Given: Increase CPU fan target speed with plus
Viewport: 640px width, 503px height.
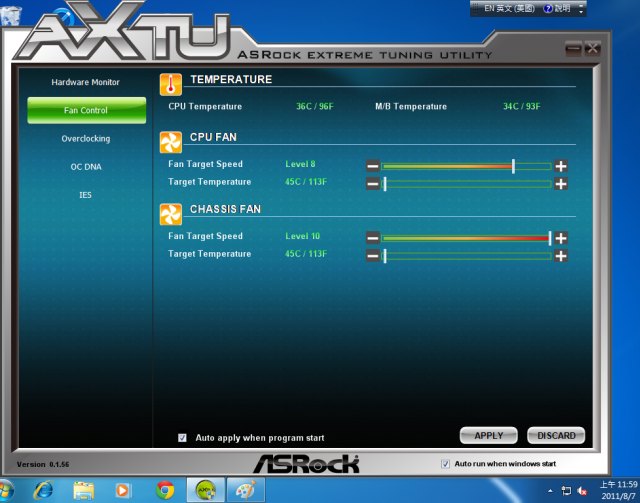Looking at the screenshot, I should [x=561, y=166].
